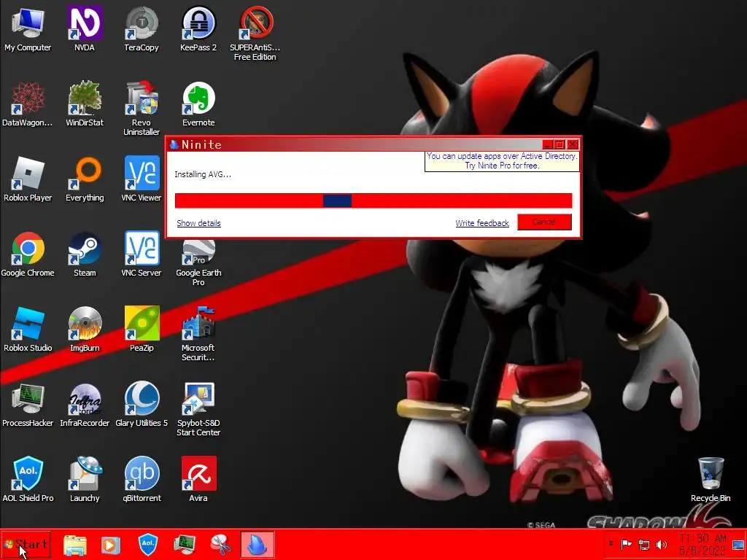Click the 'Installing AVG...' status text
747x560 pixels.
click(x=203, y=174)
